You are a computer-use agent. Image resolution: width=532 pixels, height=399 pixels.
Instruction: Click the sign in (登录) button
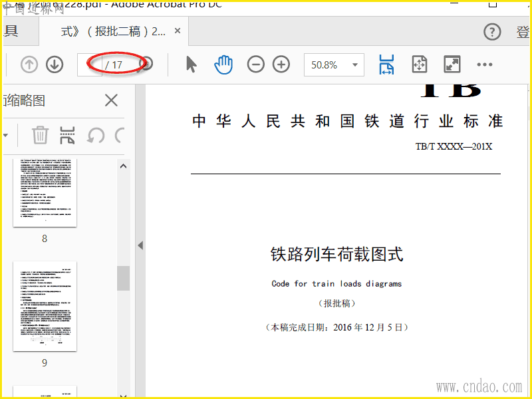[523, 32]
